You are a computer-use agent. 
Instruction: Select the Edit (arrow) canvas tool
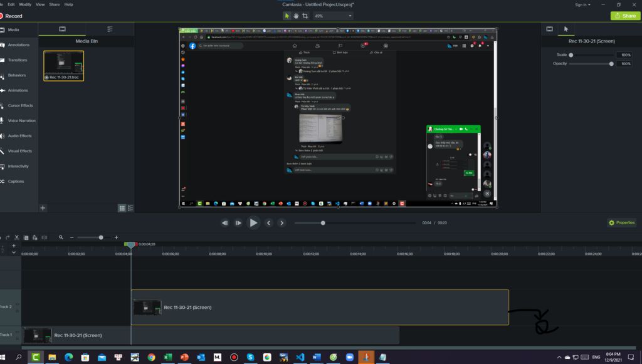(x=287, y=16)
